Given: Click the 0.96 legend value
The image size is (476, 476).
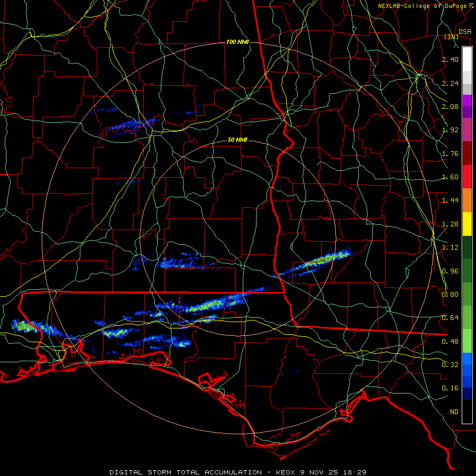Looking at the screenshot, I should 450,271.
